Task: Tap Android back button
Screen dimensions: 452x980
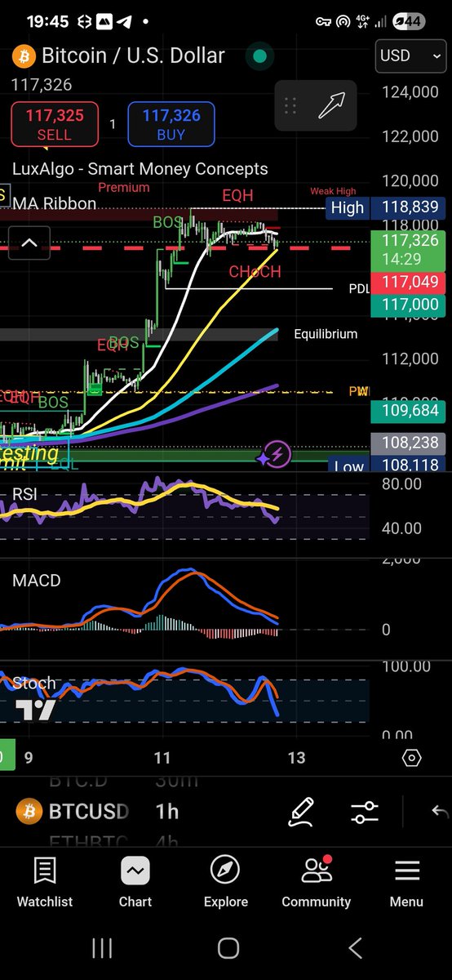Action: [355, 948]
